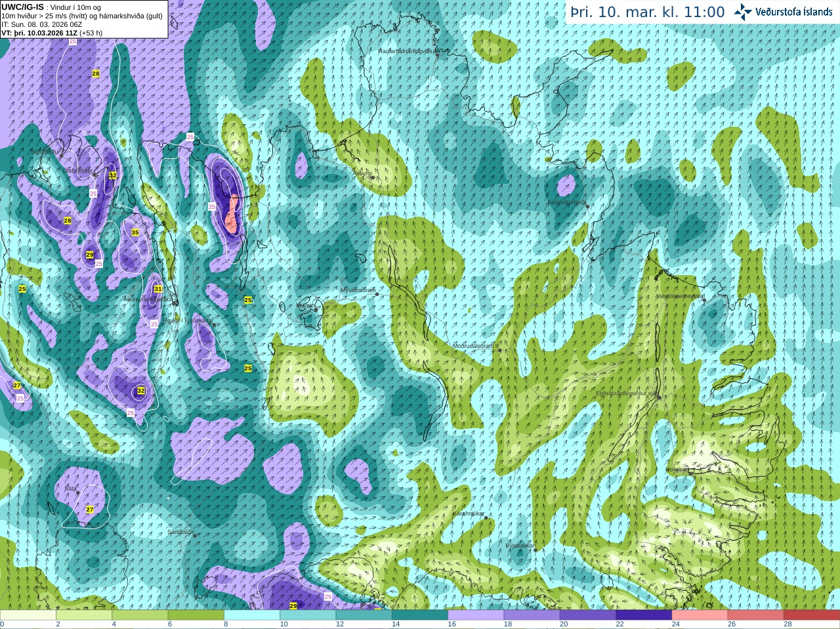
Task: Click the Veðurstofa Íslands logo emblem
Action: [x=743, y=12]
